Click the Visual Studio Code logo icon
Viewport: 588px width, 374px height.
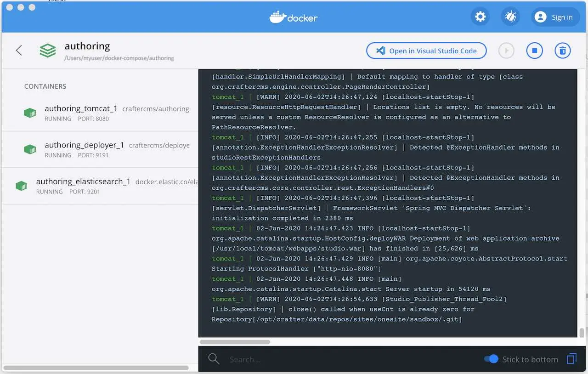(x=380, y=51)
